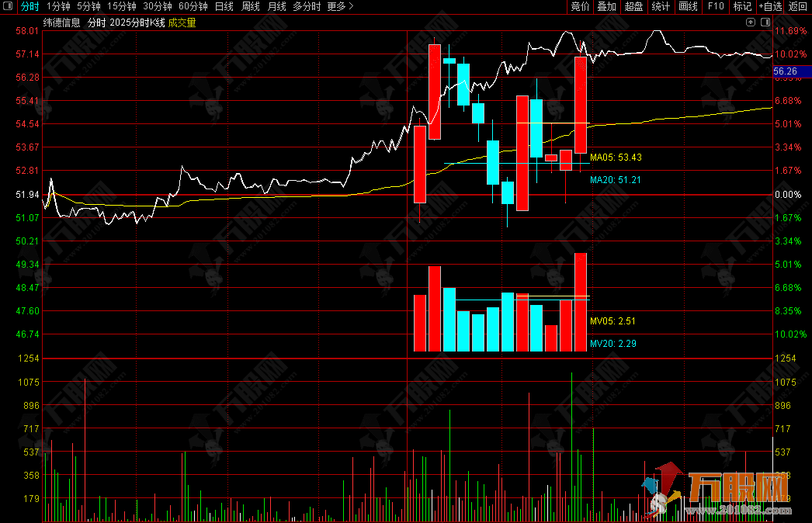The width and height of the screenshot is (812, 523).
Task: Click the 58.01 price axis label
Action: click(x=27, y=30)
